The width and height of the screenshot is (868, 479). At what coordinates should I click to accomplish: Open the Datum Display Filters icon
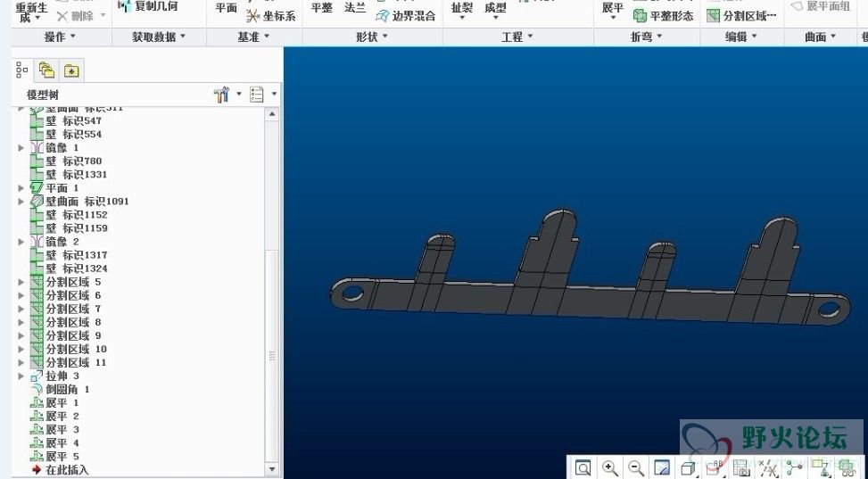[x=768, y=468]
